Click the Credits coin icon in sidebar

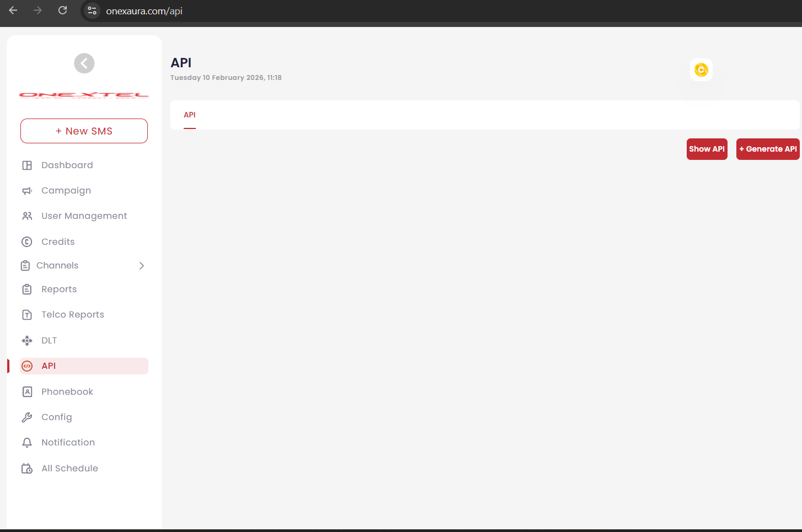pyautogui.click(x=27, y=242)
